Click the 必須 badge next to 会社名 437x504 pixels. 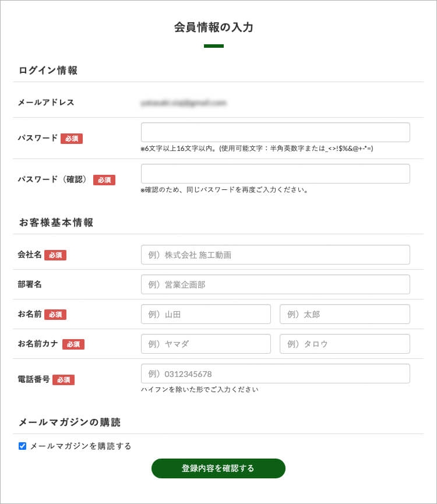click(x=55, y=255)
